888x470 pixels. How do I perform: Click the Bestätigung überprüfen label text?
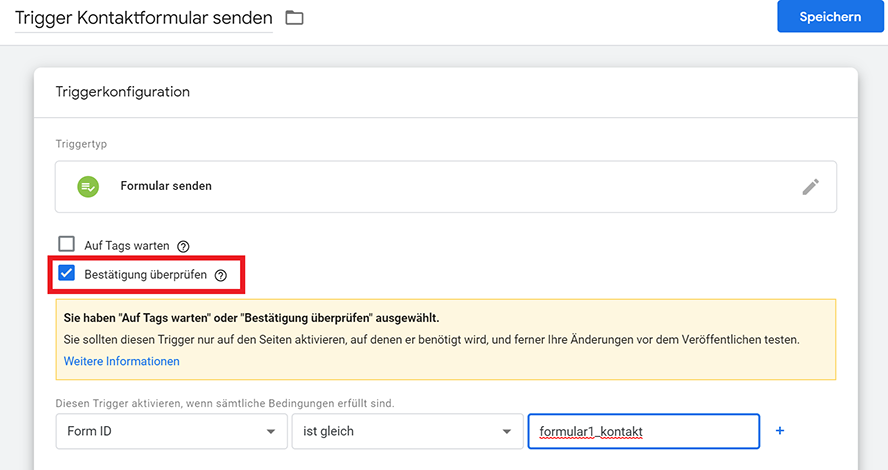coord(147,275)
